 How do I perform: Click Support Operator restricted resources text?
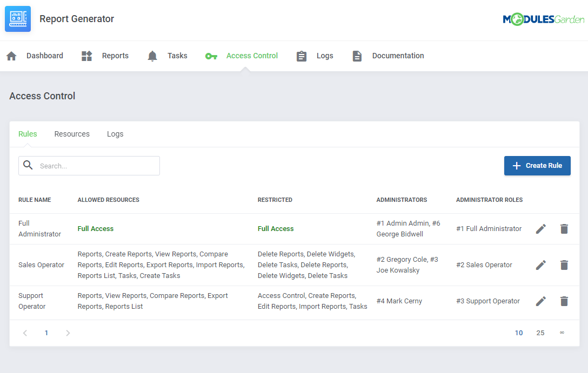click(x=312, y=301)
